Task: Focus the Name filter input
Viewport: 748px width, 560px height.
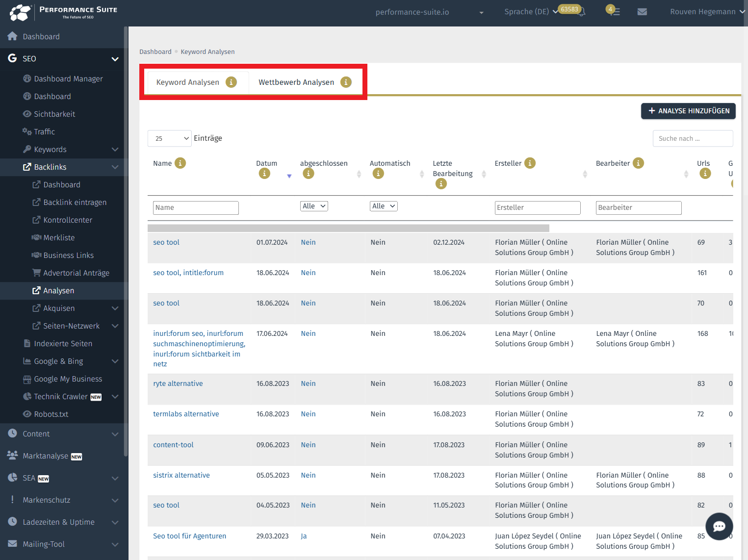Action: [196, 208]
